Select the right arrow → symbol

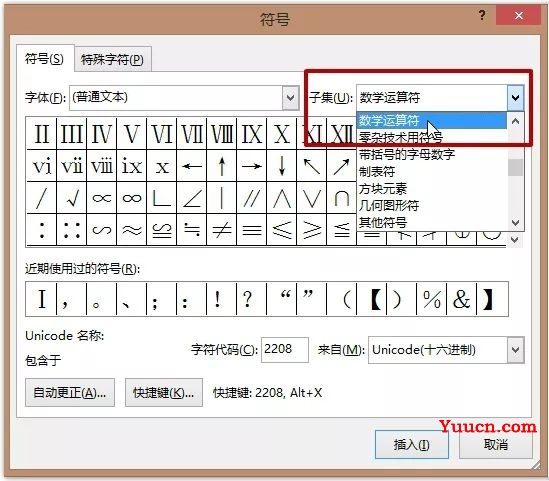pos(252,166)
